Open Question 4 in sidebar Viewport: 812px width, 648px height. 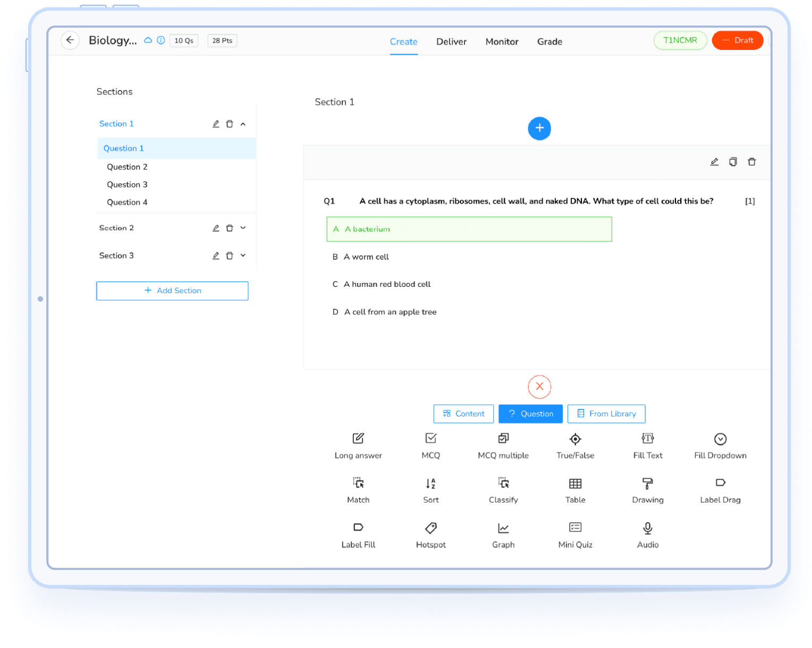(127, 202)
